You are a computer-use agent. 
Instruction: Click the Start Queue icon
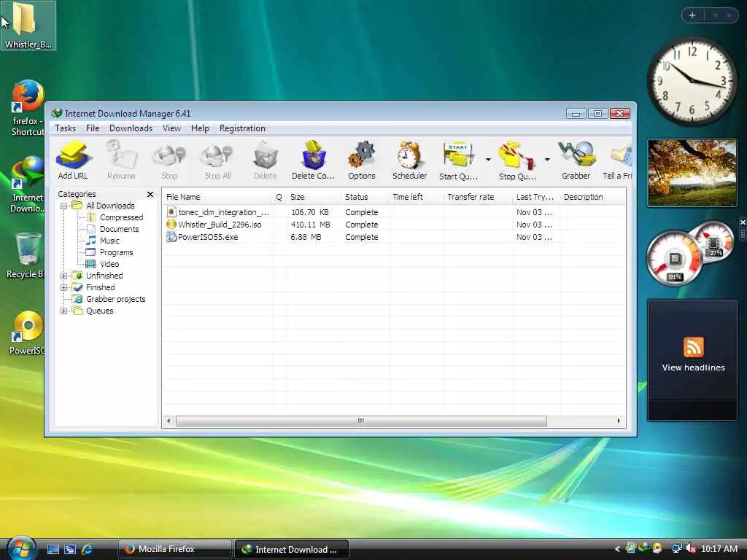458,161
